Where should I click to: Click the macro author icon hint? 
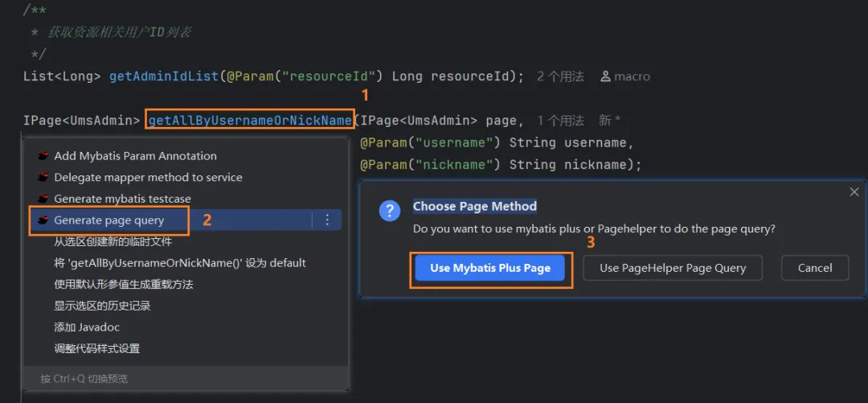[x=605, y=76]
